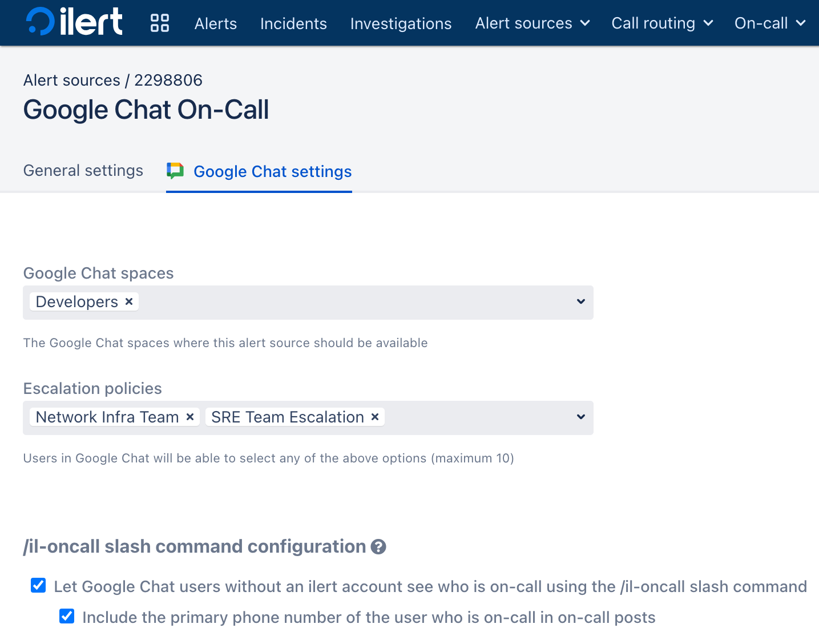The width and height of the screenshot is (819, 644).
Task: Open the Alert sources menu
Action: [532, 23]
